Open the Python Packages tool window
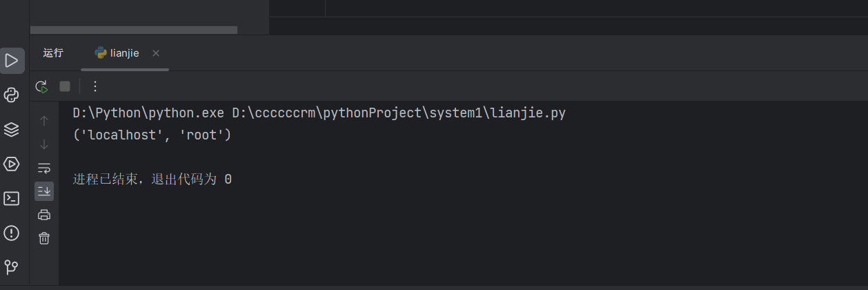868x290 pixels. point(12,129)
